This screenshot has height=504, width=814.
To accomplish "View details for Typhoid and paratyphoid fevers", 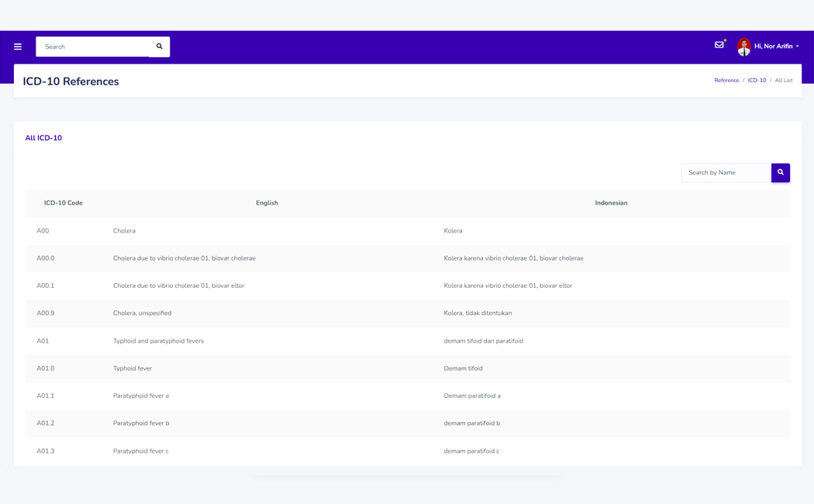I will click(158, 340).
